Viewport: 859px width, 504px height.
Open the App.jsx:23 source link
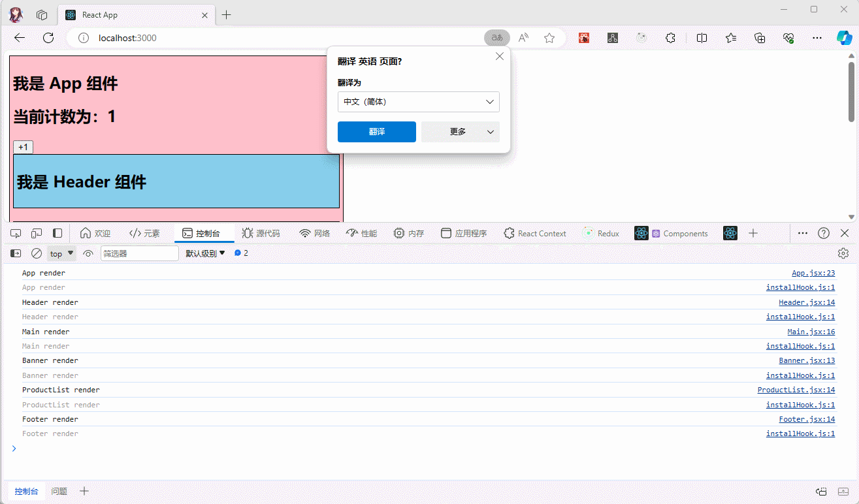coord(813,274)
